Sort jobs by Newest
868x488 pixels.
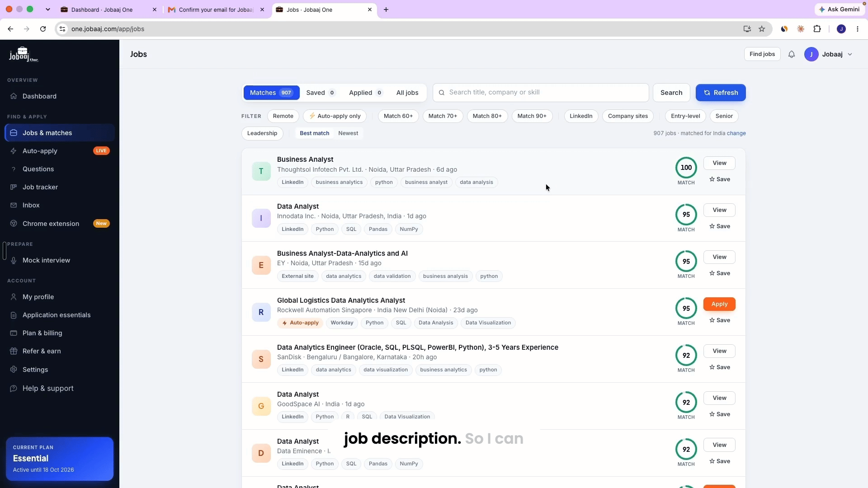348,133
